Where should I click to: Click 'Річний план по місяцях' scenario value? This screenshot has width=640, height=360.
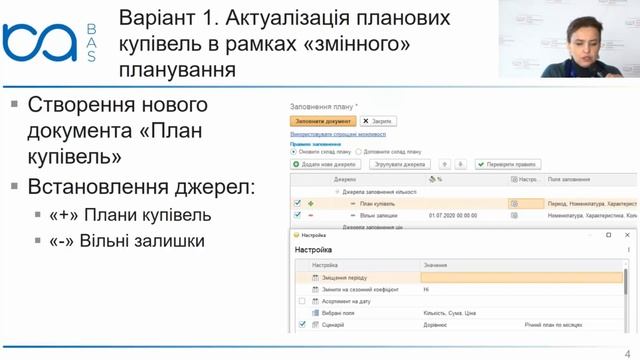pyautogui.click(x=553, y=325)
